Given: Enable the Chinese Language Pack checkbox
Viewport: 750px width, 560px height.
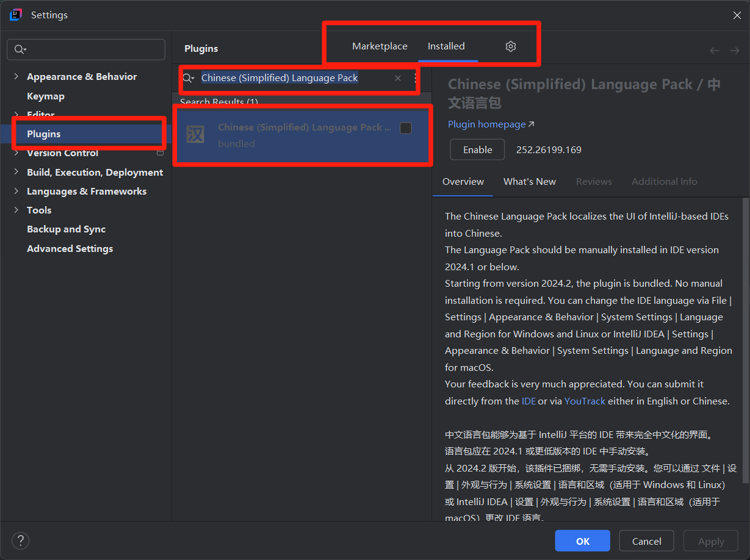Looking at the screenshot, I should click(x=406, y=128).
